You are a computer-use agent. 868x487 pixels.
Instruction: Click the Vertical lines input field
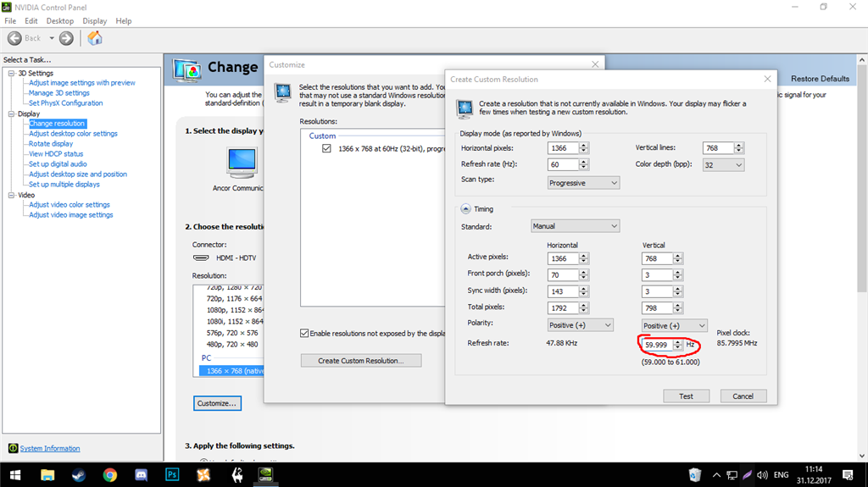coord(719,147)
